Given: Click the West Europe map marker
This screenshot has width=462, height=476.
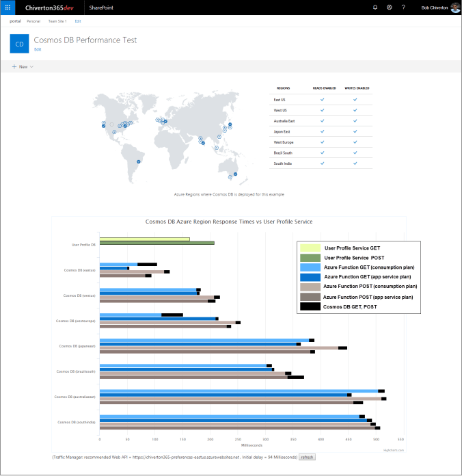Looking at the screenshot, I should click(165, 121).
